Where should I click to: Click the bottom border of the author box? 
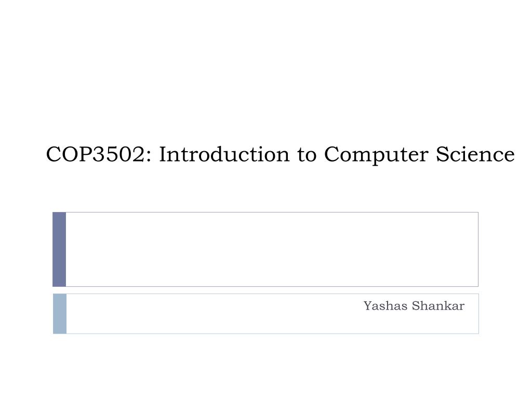pos(272,334)
